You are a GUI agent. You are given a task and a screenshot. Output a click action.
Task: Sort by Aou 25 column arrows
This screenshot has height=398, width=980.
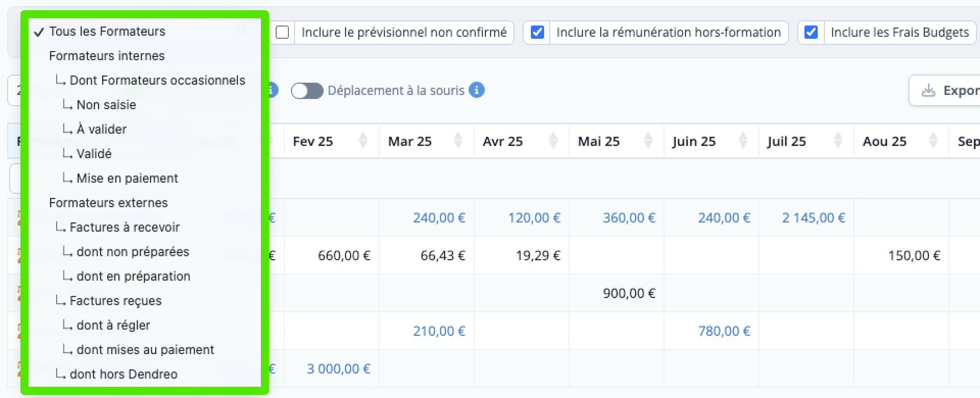(933, 140)
